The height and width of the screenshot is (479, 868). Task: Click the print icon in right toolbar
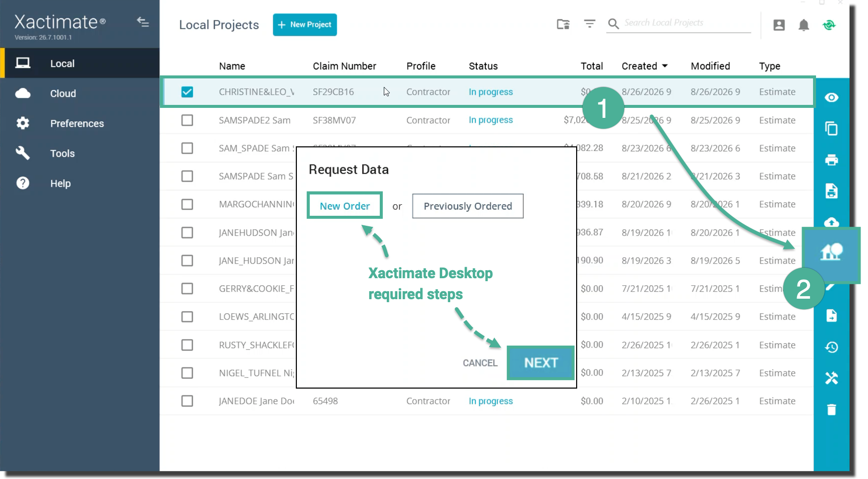pyautogui.click(x=832, y=160)
